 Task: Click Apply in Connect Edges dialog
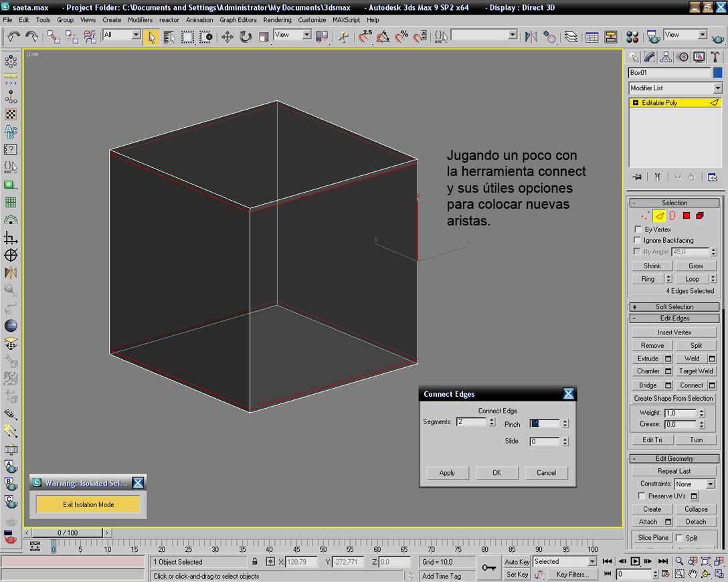[447, 473]
